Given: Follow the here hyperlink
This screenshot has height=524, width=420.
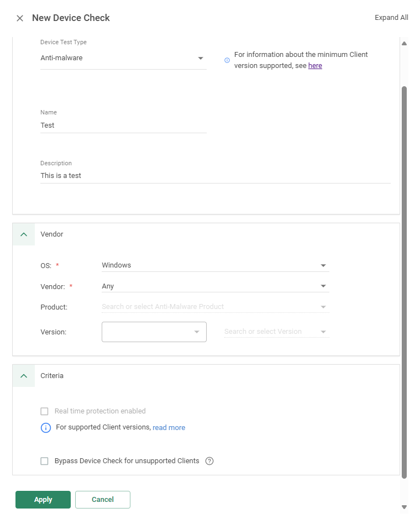Looking at the screenshot, I should click(x=315, y=65).
